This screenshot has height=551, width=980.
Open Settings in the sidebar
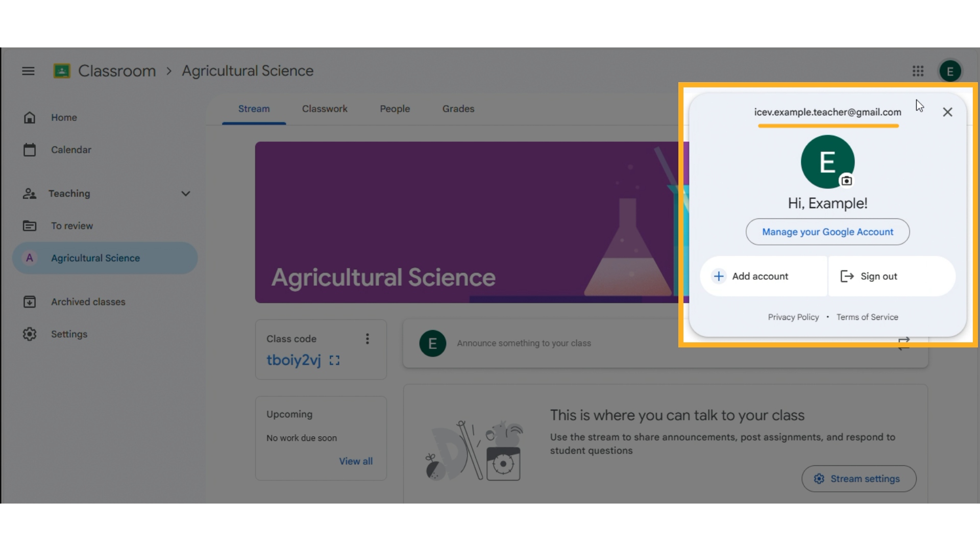tap(105, 334)
